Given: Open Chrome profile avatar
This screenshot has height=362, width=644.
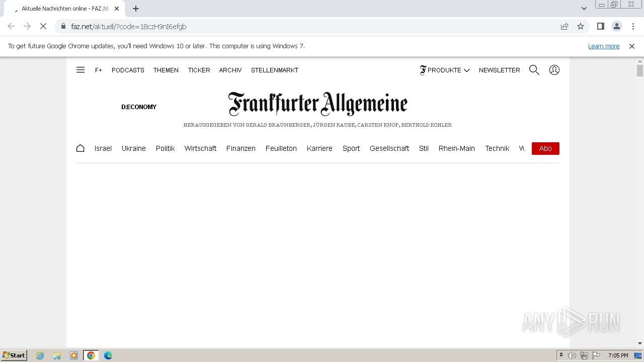Looking at the screenshot, I should pos(617,26).
